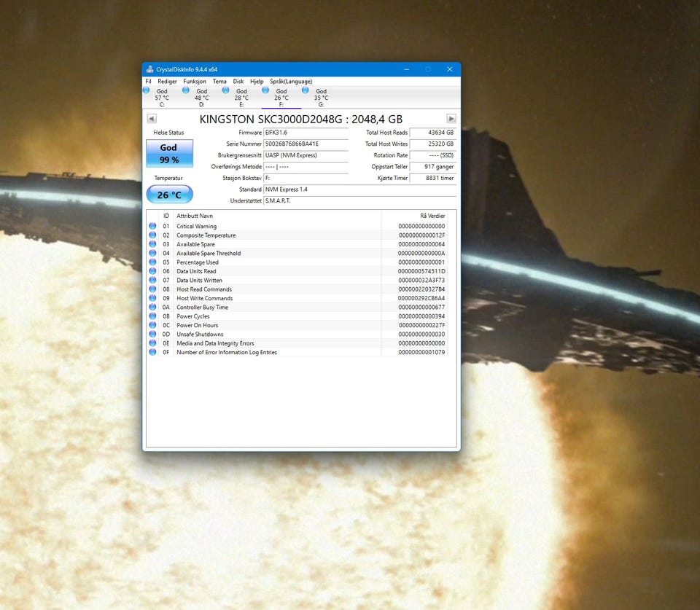This screenshot has height=610, width=700.
Task: Click the Kjørte Timer value 8831 timer
Action: tap(432, 178)
